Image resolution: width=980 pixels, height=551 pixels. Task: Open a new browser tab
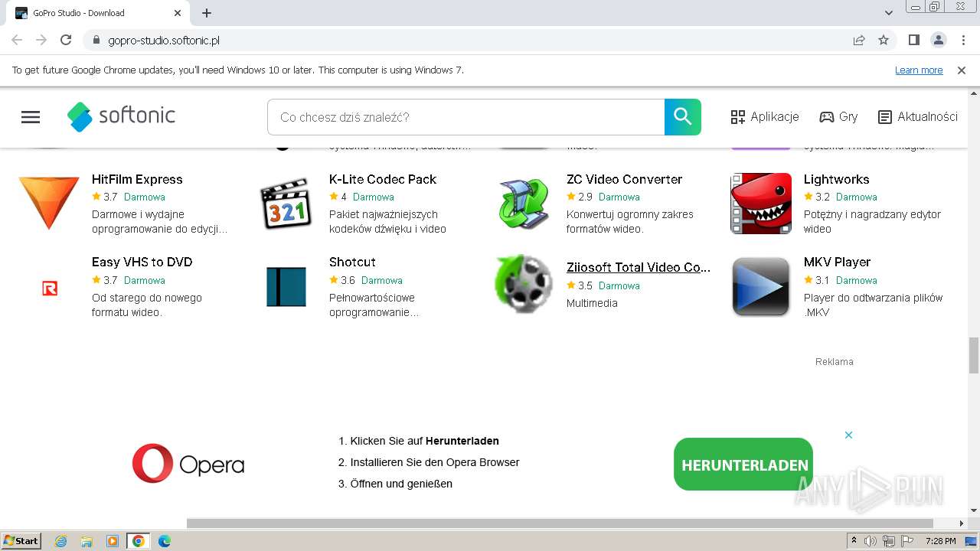207,13
